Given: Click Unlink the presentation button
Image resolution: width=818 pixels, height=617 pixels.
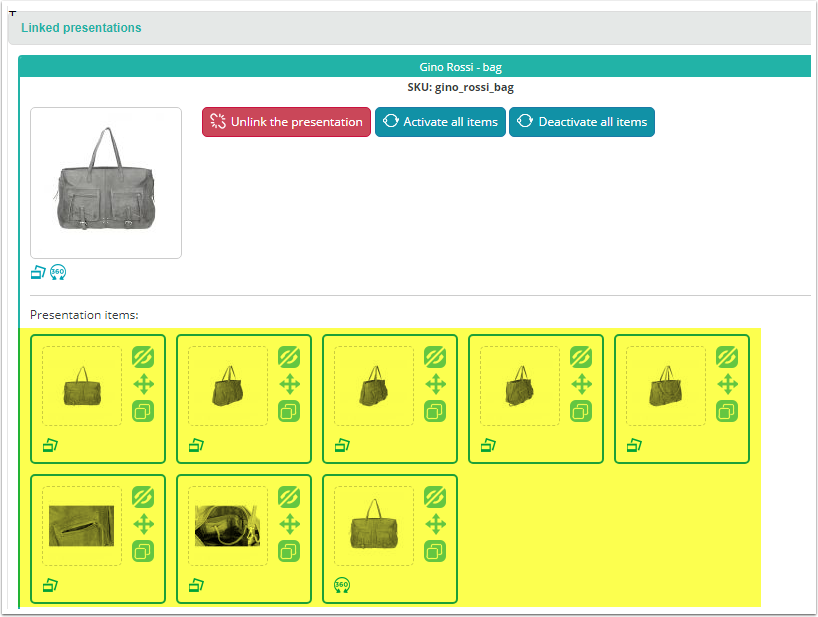Looking at the screenshot, I should pos(286,122).
